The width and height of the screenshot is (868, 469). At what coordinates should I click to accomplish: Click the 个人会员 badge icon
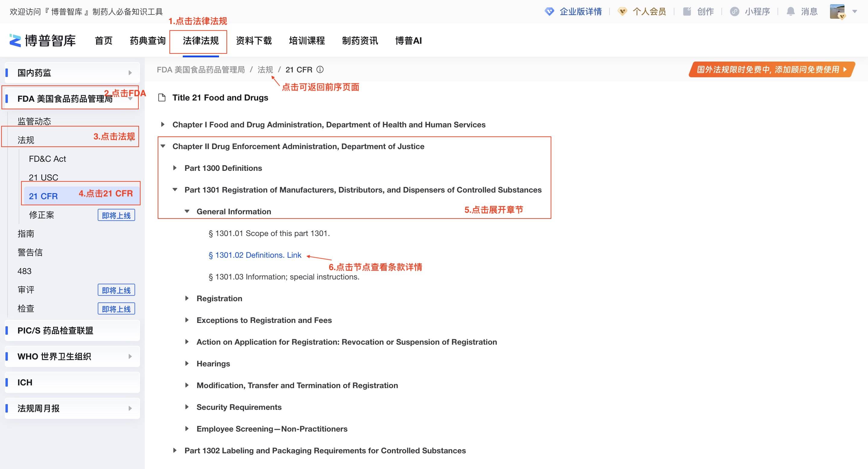coord(622,11)
